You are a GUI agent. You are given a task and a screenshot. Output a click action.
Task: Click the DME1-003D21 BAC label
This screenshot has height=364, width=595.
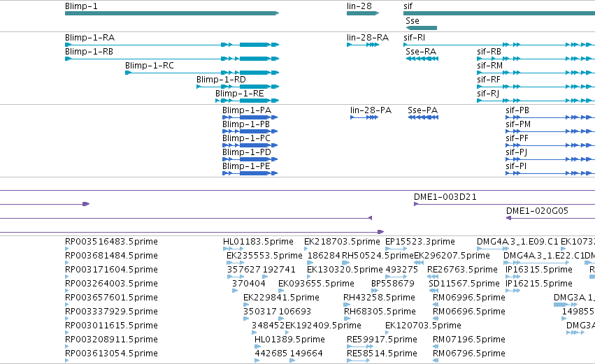445,197
